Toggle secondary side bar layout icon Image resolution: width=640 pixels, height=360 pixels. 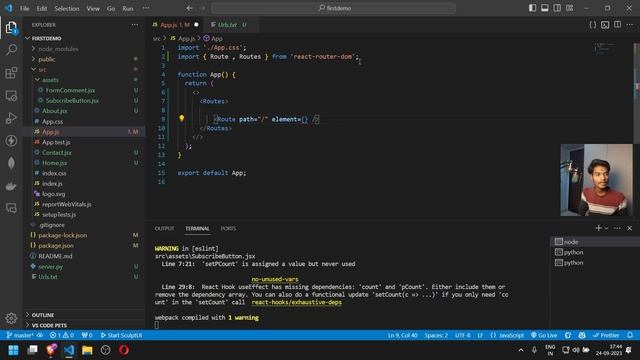557,8
